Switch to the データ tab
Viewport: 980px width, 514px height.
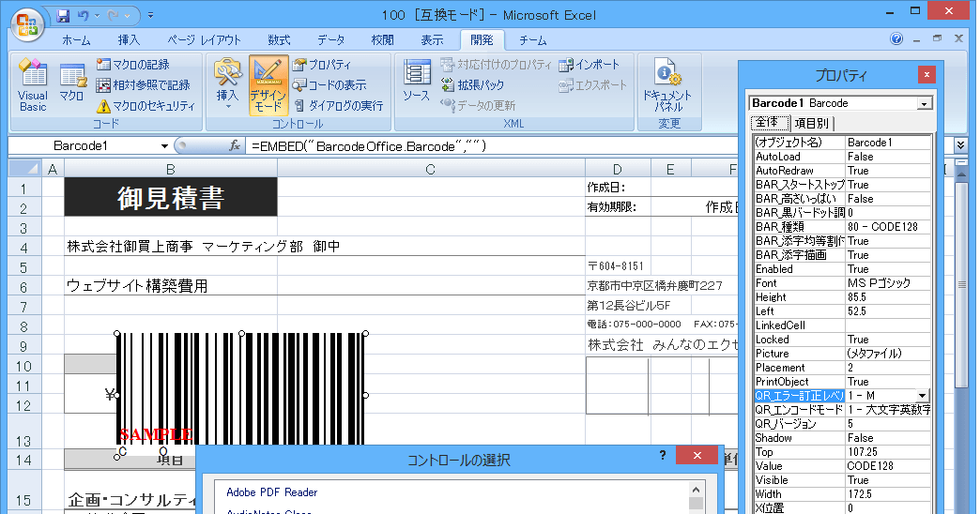[x=330, y=40]
